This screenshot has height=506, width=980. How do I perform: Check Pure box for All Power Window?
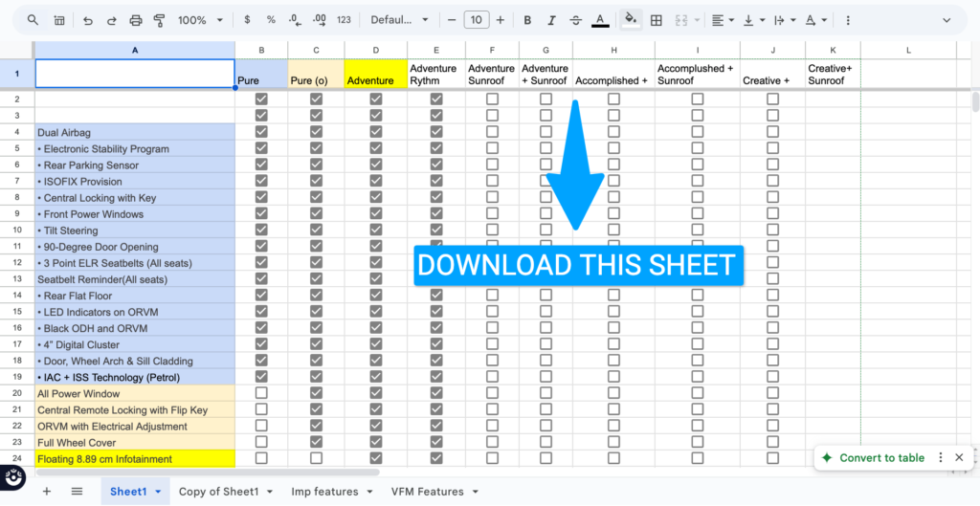click(x=261, y=393)
